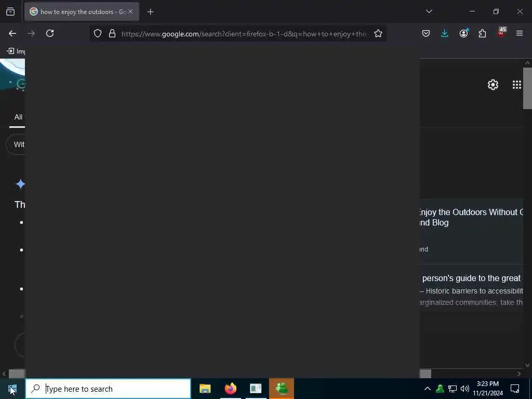Bookmark this page with the star

[378, 33]
